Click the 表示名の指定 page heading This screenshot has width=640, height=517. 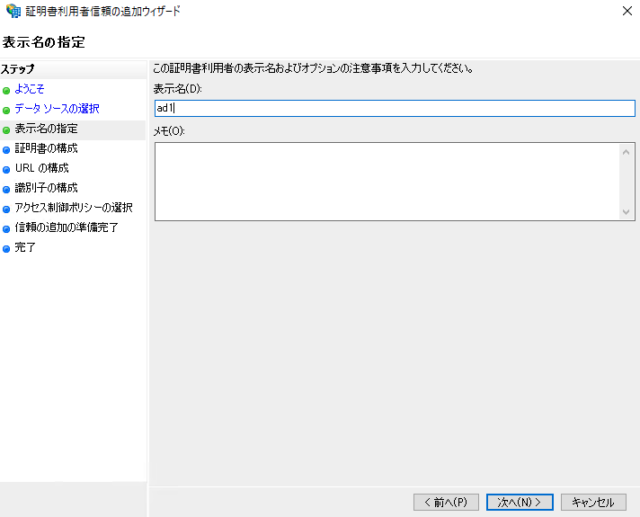click(44, 42)
